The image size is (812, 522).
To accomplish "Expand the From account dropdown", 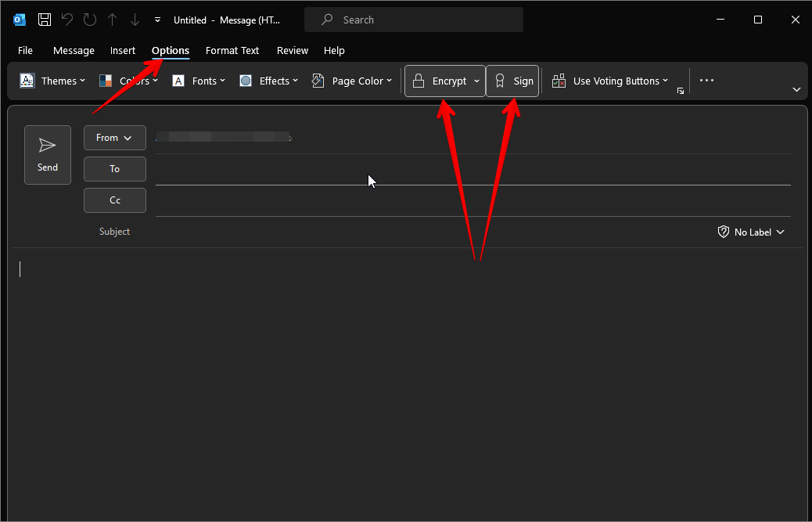I will click(114, 138).
